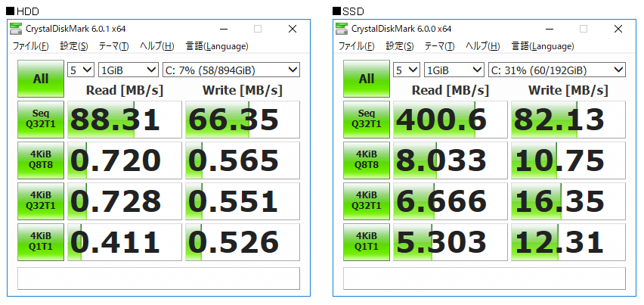Click Read [MB/s] header in SSD window
Viewport: 644px width, 305px height.
(x=450, y=90)
